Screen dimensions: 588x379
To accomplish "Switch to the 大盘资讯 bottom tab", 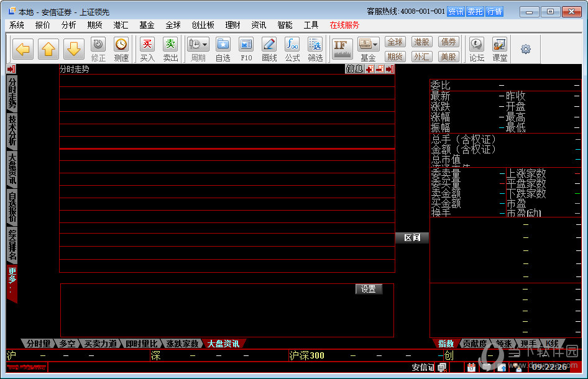I will click(x=224, y=344).
